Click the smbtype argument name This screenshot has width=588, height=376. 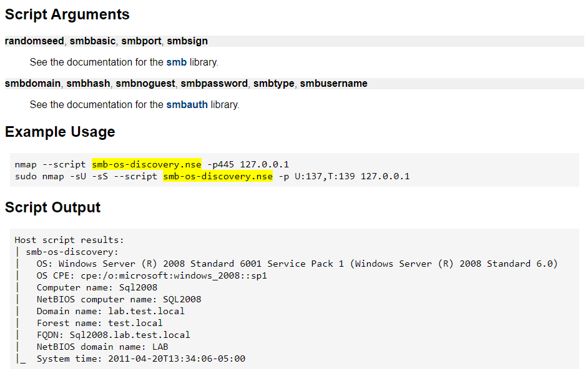pyautogui.click(x=274, y=83)
